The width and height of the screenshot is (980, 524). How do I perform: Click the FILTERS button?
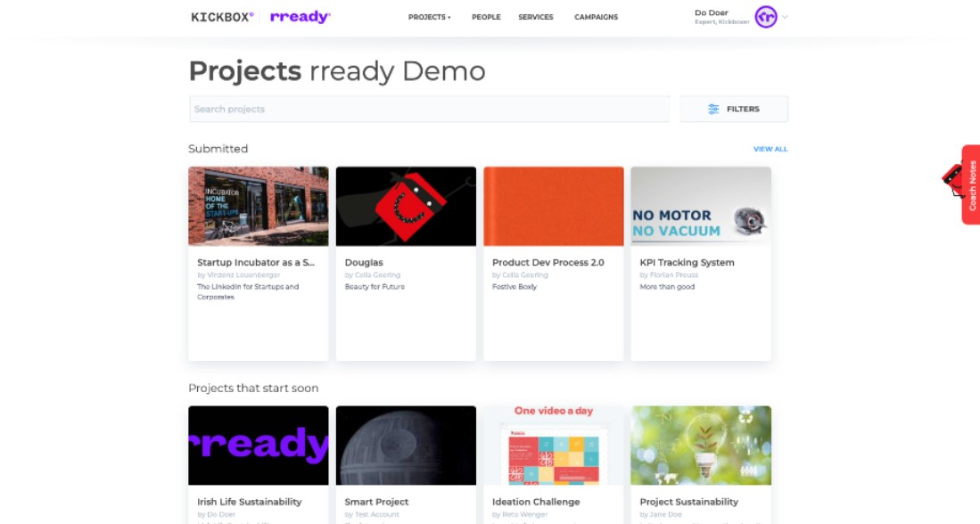(734, 108)
